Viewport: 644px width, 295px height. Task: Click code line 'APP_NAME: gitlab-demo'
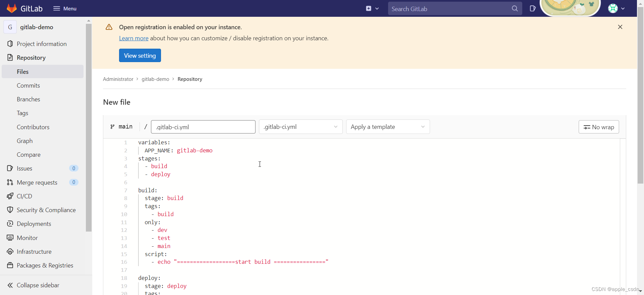click(178, 150)
